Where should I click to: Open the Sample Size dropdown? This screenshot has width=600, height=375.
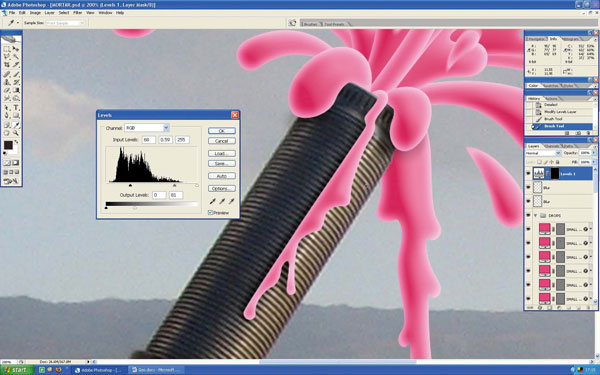65,23
